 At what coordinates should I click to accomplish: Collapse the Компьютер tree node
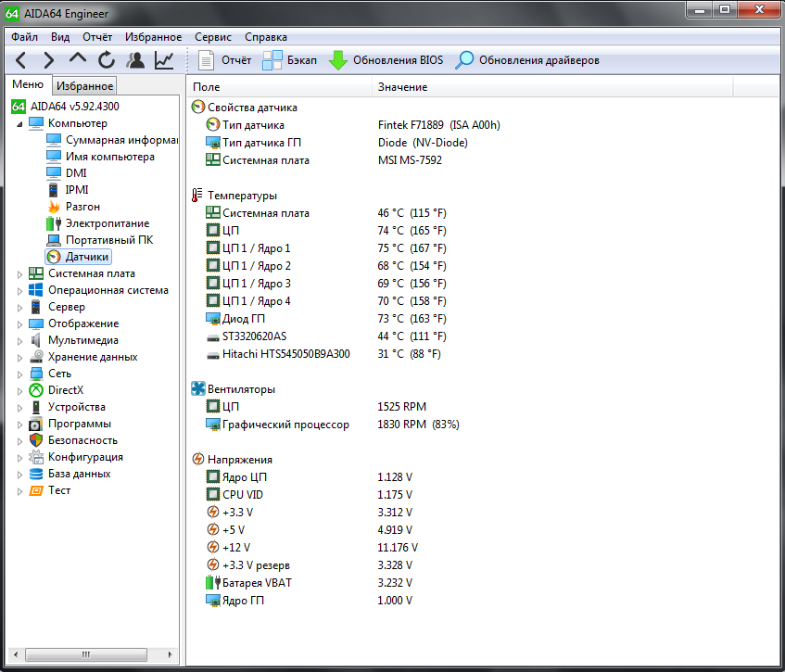pyautogui.click(x=19, y=123)
